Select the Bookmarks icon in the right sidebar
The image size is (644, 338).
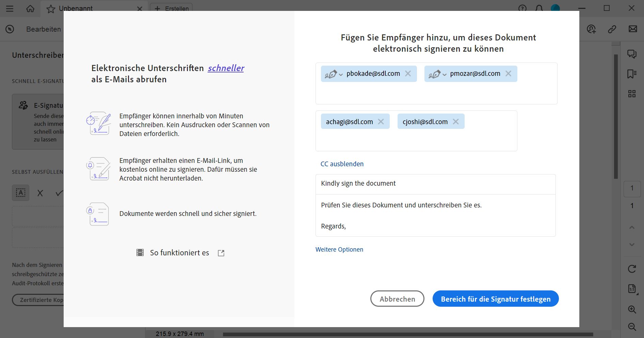(632, 73)
